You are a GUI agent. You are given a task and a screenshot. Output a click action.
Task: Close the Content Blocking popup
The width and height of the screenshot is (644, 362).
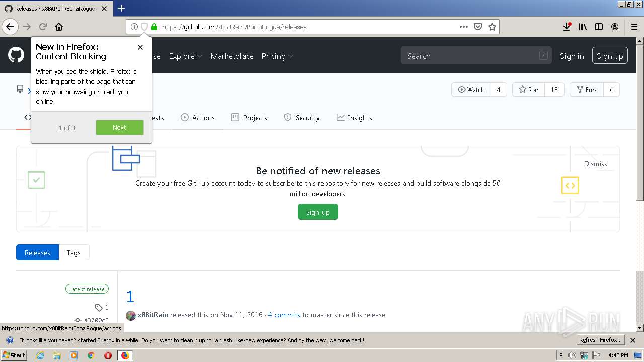[140, 47]
